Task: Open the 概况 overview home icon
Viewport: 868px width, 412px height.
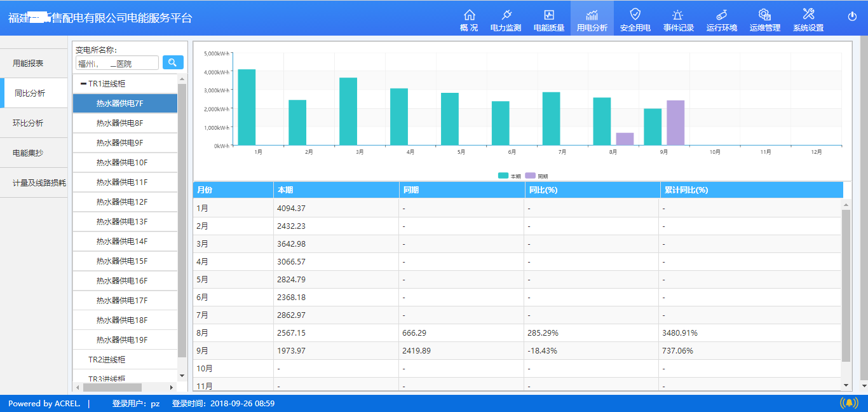Action: [469, 15]
